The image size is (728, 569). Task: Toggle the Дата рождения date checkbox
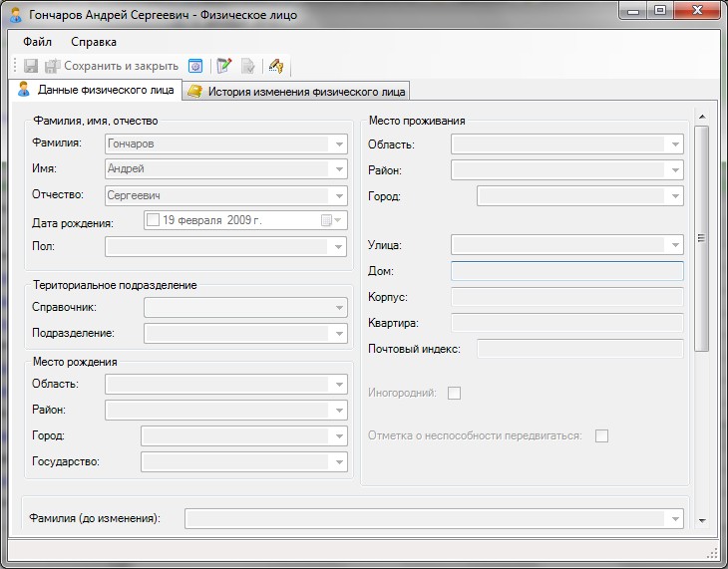(x=154, y=220)
